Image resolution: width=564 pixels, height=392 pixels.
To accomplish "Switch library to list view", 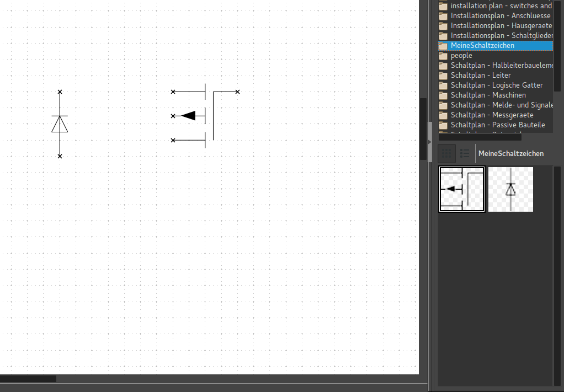I will (465, 153).
